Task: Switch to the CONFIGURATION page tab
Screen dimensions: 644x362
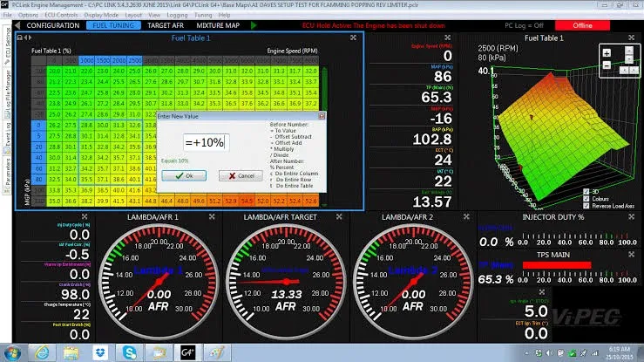Action: (x=53, y=25)
